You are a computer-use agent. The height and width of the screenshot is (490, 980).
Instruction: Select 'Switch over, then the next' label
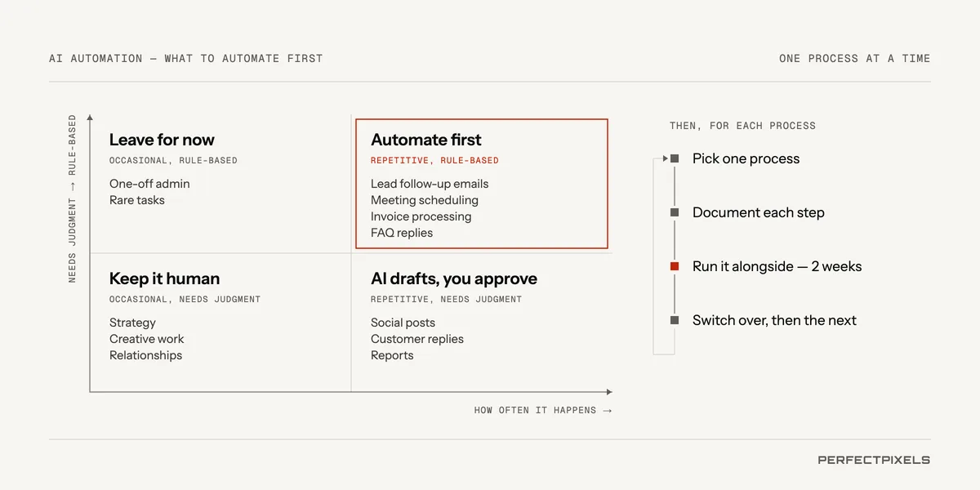pos(774,320)
